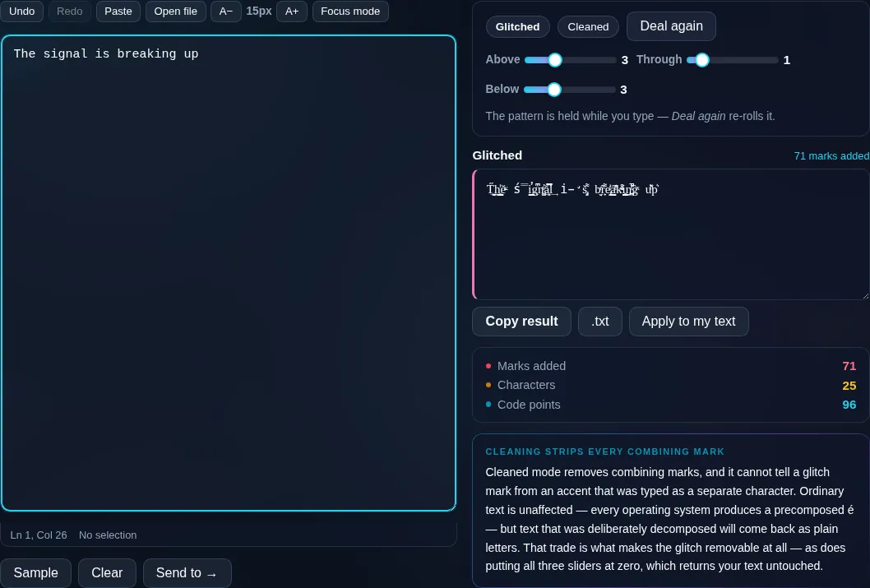870x588 pixels.
Task: Load Sample text
Action: tap(35, 572)
